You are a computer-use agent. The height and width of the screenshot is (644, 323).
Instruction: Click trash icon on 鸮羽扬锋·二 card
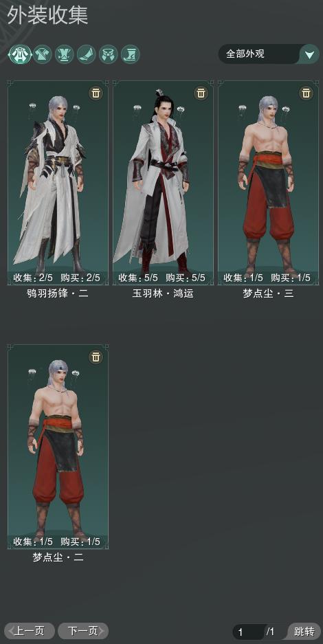[x=96, y=93]
